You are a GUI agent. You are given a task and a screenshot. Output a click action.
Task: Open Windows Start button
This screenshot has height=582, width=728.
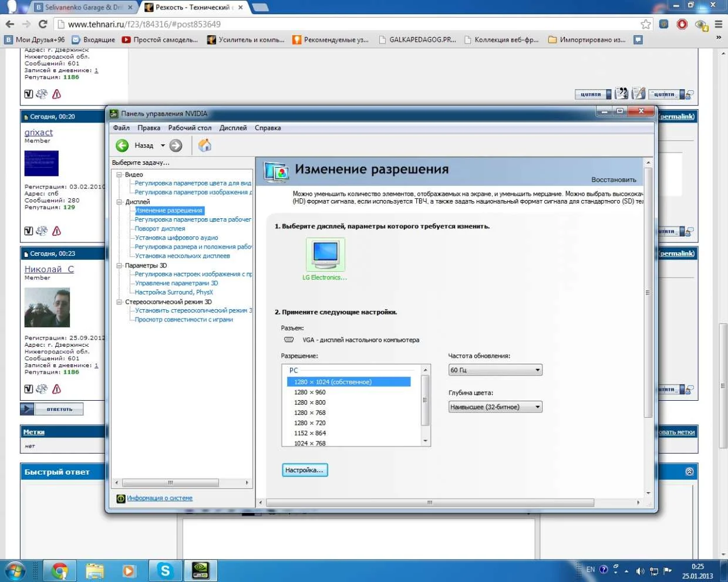[14, 570]
